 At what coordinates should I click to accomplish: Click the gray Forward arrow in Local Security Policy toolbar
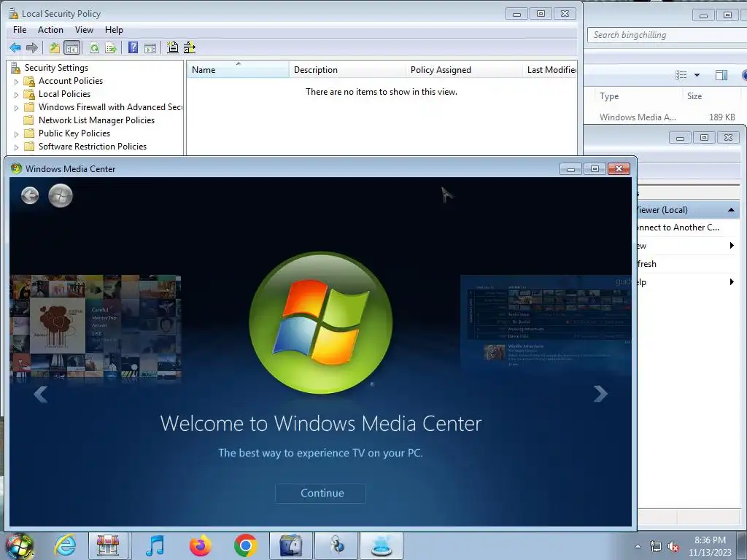pyautogui.click(x=32, y=47)
